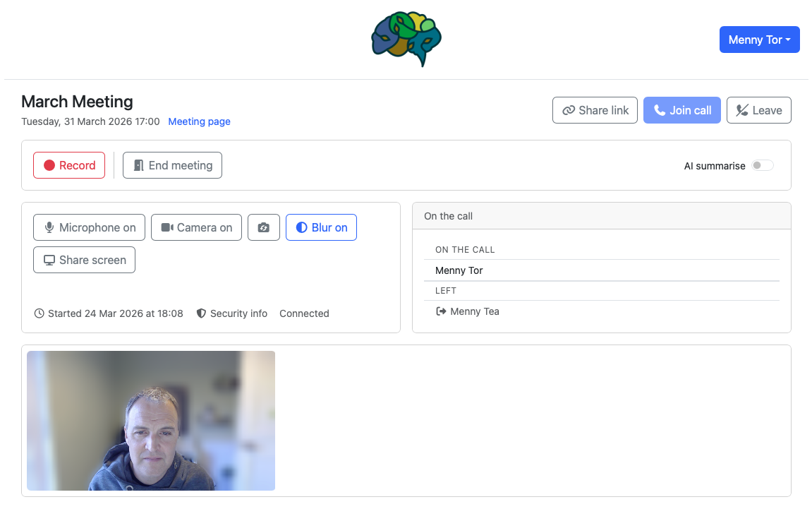Click the brain logo at top
This screenshot has width=812, height=509.
point(406,39)
